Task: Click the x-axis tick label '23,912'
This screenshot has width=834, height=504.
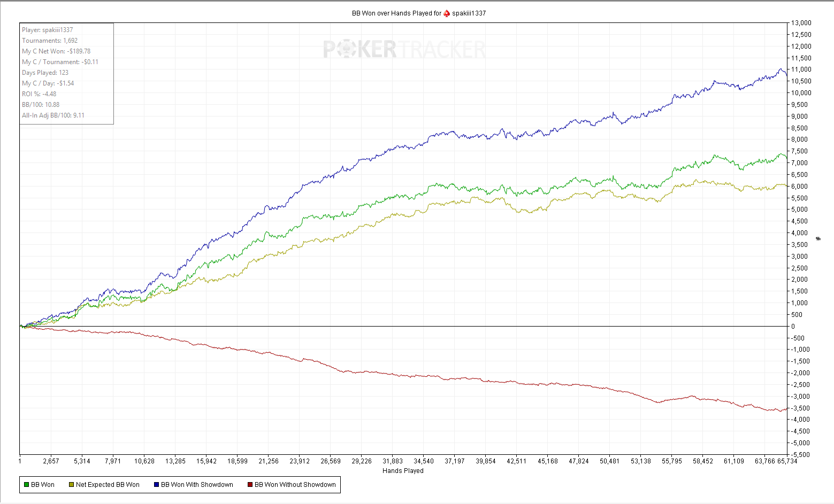Action: pyautogui.click(x=300, y=461)
